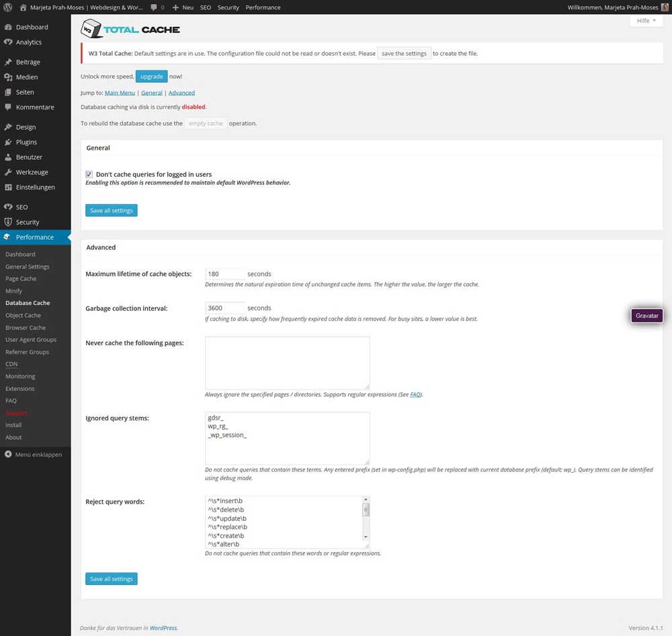Image resolution: width=672 pixels, height=636 pixels.
Task: Click the WordPress logo icon in admin bar
Action: [7, 7]
